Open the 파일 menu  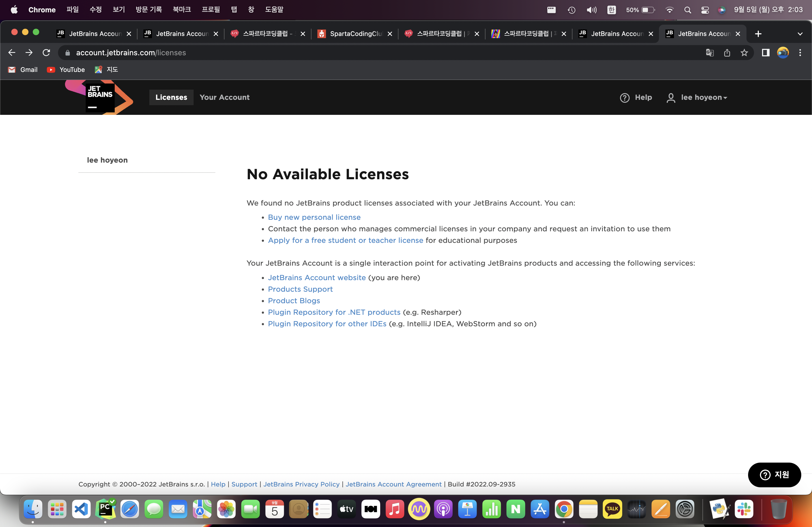pyautogui.click(x=72, y=10)
